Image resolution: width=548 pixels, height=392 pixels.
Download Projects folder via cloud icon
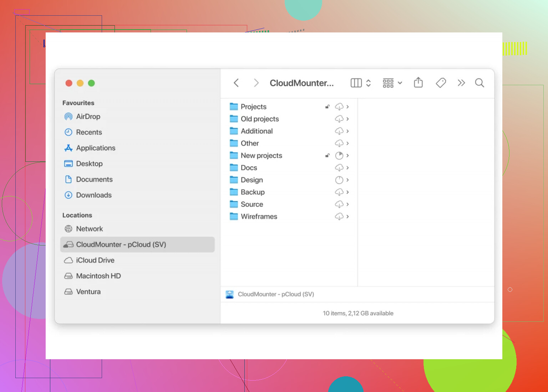pos(339,107)
